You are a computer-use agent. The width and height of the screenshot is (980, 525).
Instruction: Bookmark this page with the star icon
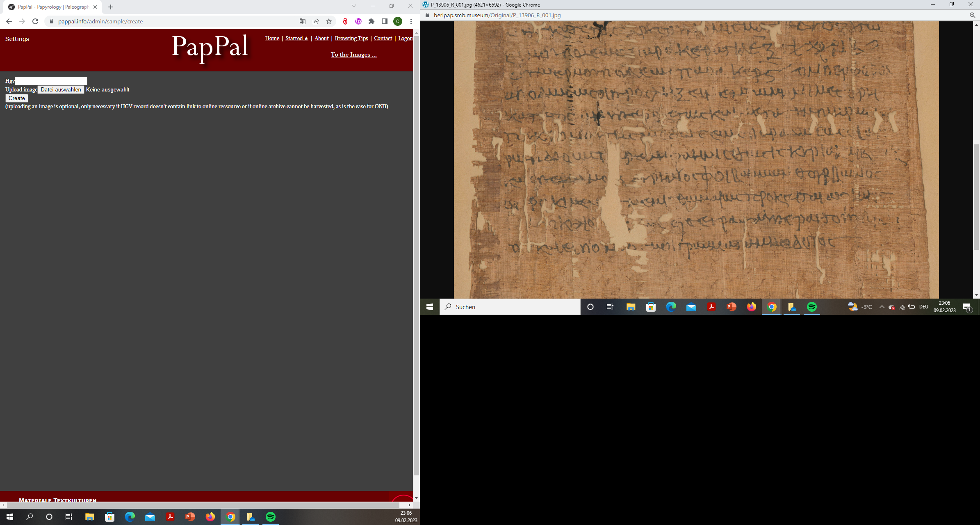pos(329,21)
